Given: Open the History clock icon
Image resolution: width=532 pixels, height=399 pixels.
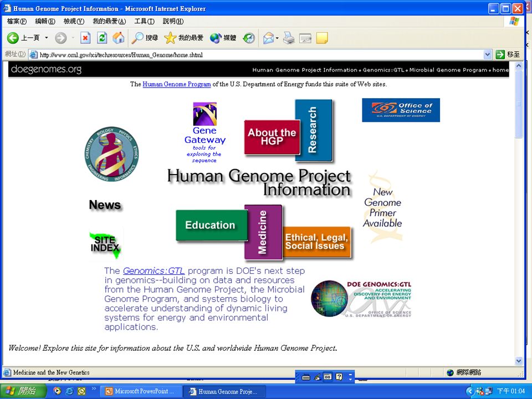Looking at the screenshot, I should tap(249, 38).
